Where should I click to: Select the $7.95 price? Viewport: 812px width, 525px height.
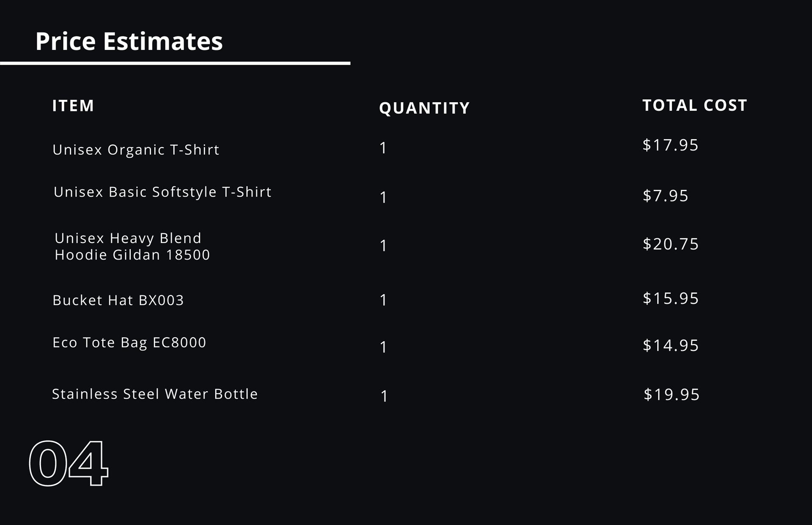pyautogui.click(x=665, y=196)
